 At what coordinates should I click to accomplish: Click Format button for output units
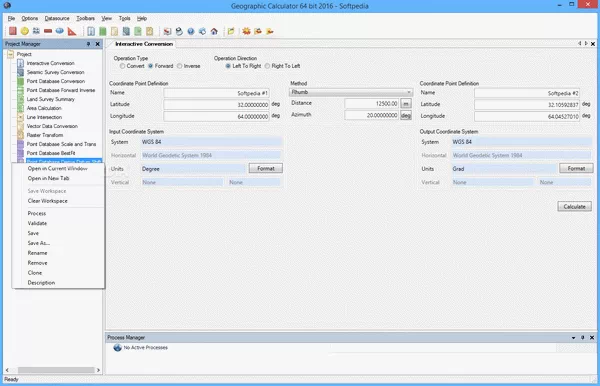click(576, 168)
